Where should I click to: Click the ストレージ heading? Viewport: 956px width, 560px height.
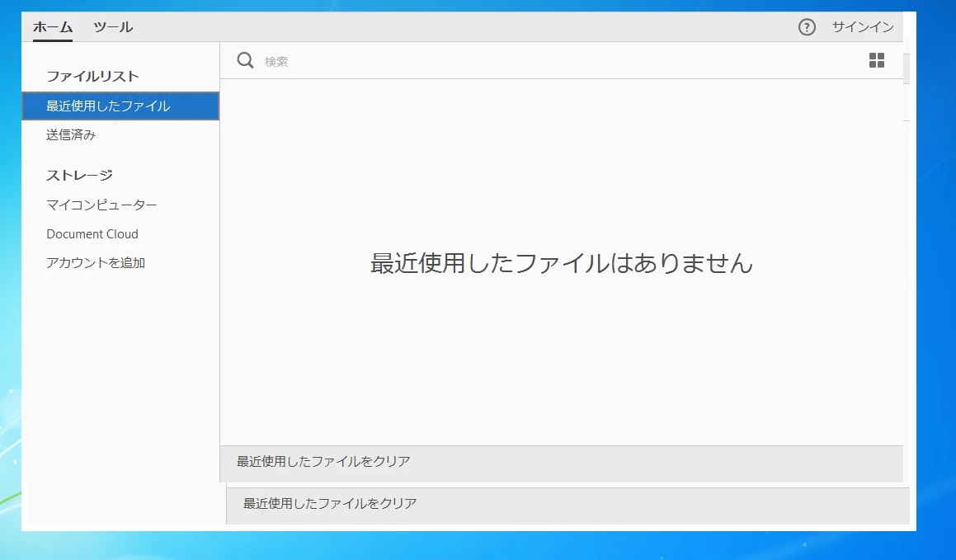pyautogui.click(x=79, y=176)
